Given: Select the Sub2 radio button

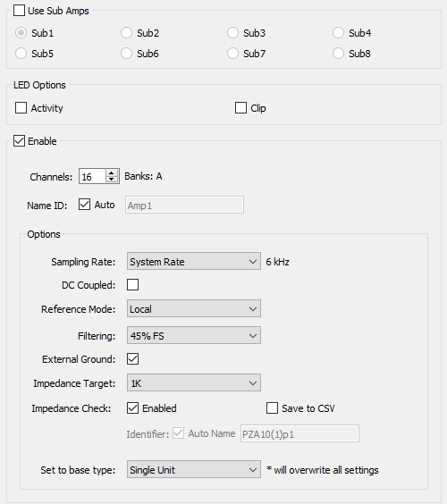Looking at the screenshot, I should pos(126,33).
